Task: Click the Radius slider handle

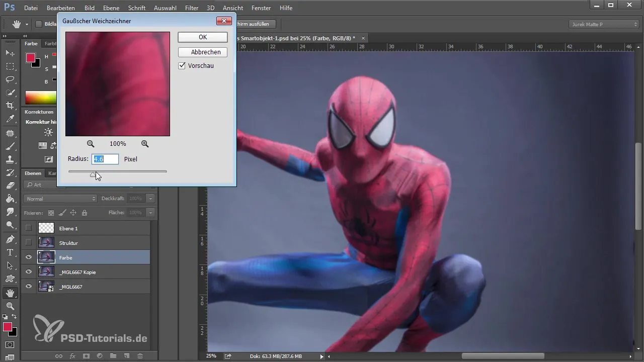Action: (x=93, y=174)
